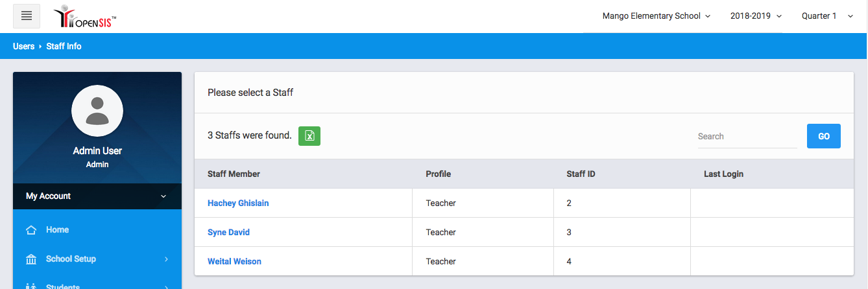Open the Home menu item

[x=57, y=230]
